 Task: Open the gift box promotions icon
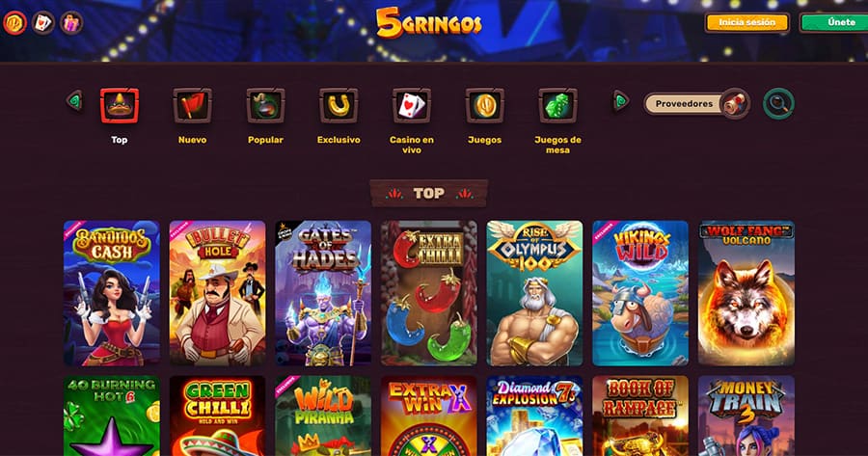point(71,23)
